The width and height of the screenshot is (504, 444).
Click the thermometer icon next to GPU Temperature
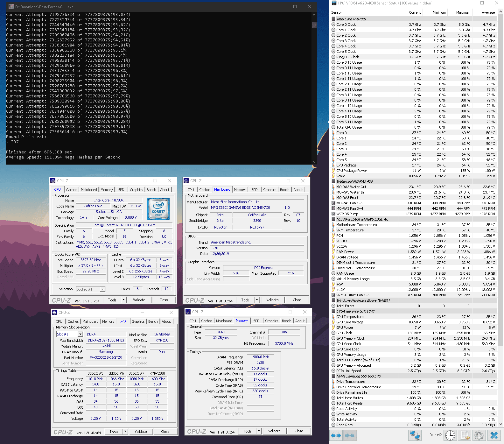pos(333,317)
